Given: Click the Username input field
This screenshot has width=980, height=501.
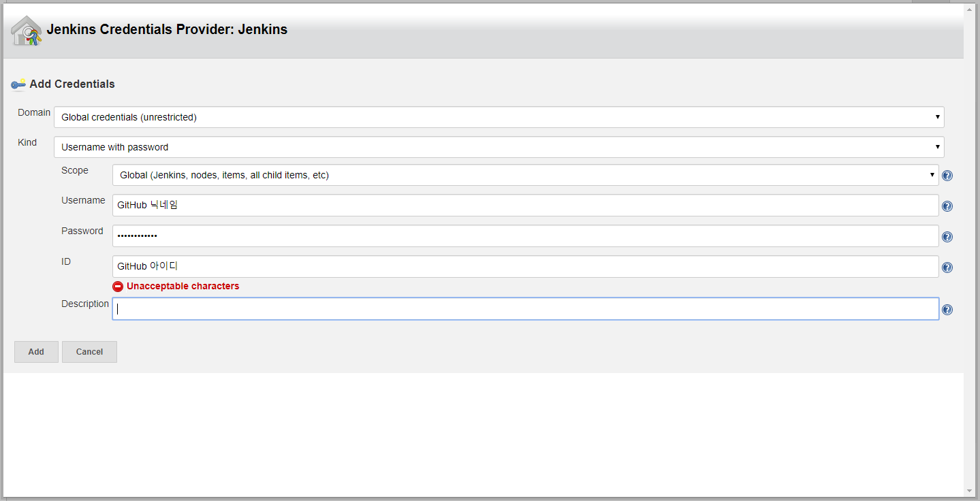Looking at the screenshot, I should (526, 206).
